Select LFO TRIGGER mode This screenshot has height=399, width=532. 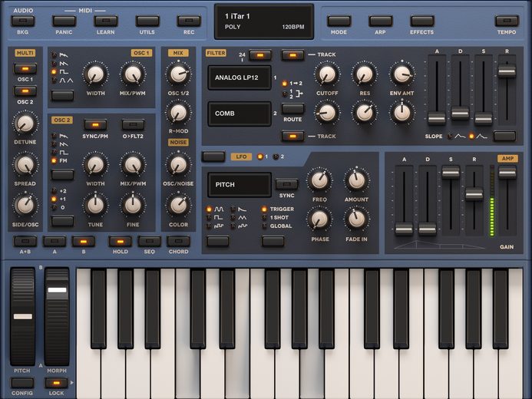coord(278,209)
